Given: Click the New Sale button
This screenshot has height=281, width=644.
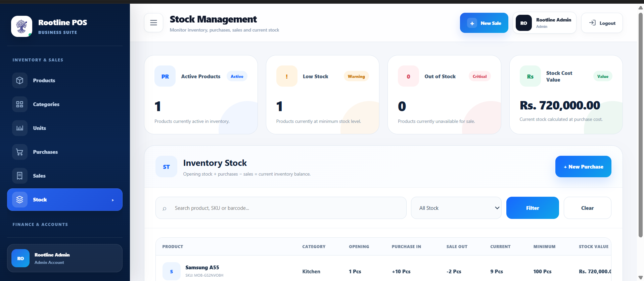Looking at the screenshot, I should 484,23.
